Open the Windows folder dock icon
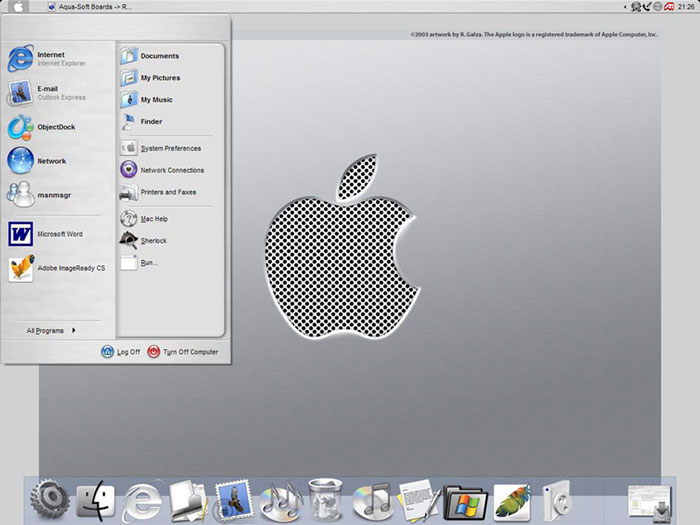The height and width of the screenshot is (525, 700). (x=465, y=503)
